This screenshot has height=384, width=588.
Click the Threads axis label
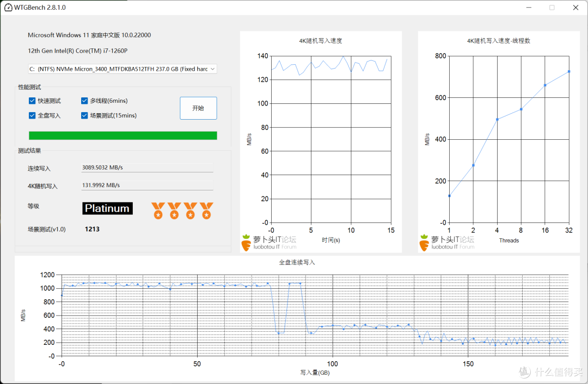[509, 240]
